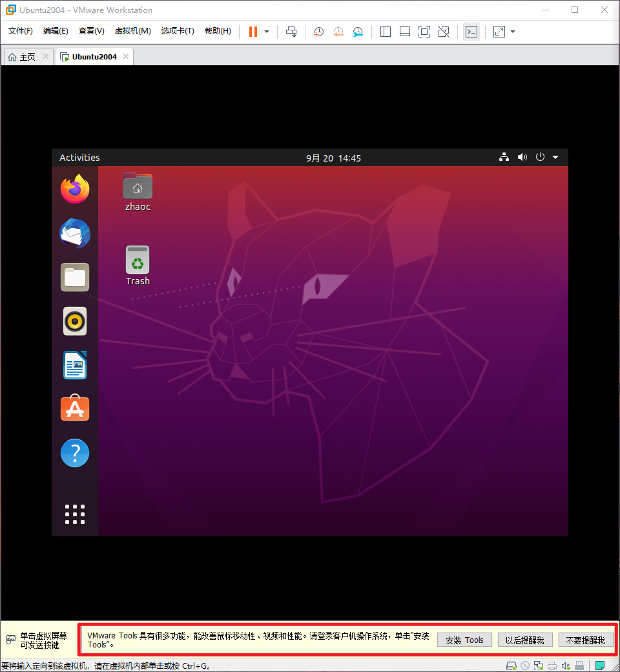
Task: Click the 不要提醒我 button
Action: pyautogui.click(x=586, y=640)
